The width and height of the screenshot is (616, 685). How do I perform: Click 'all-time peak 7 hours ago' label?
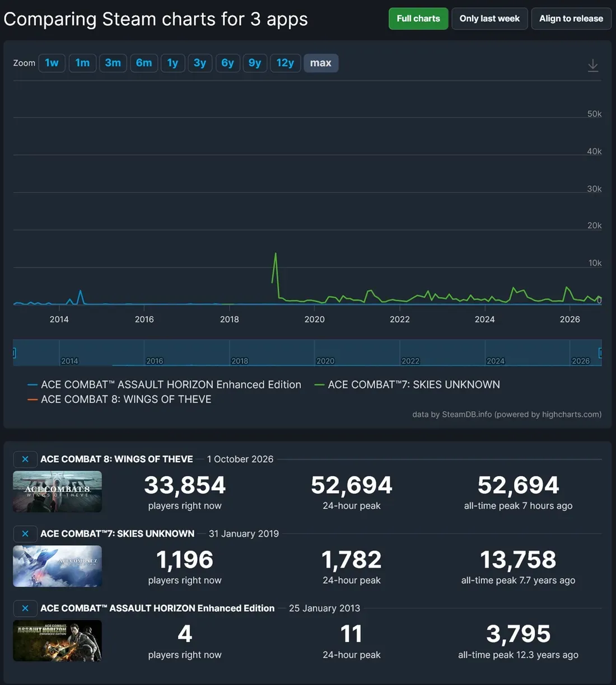[518, 505]
